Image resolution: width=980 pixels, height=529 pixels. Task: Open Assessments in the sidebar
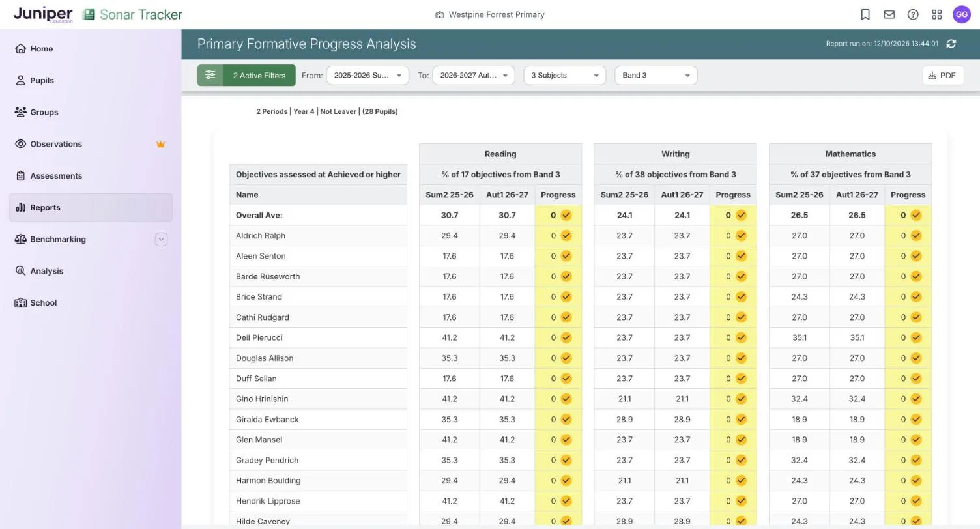(x=91, y=176)
